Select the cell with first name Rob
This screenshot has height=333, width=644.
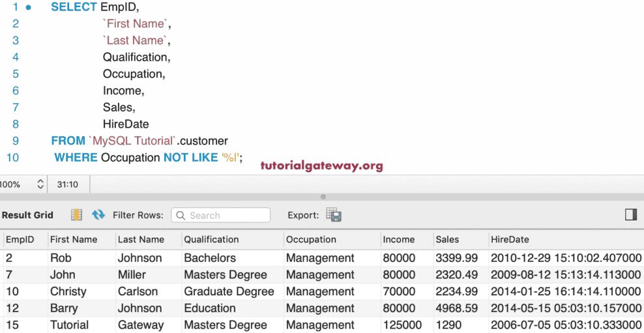(x=61, y=258)
